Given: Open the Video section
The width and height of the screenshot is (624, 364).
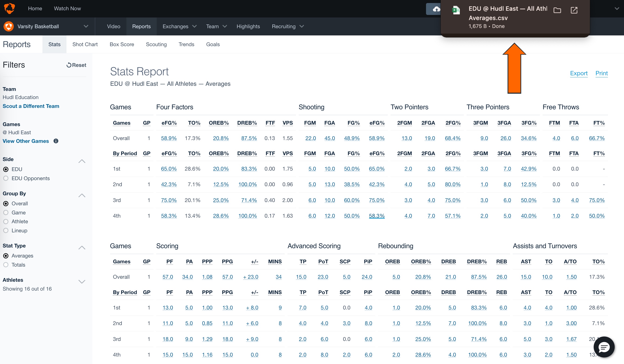Looking at the screenshot, I should (x=114, y=26).
